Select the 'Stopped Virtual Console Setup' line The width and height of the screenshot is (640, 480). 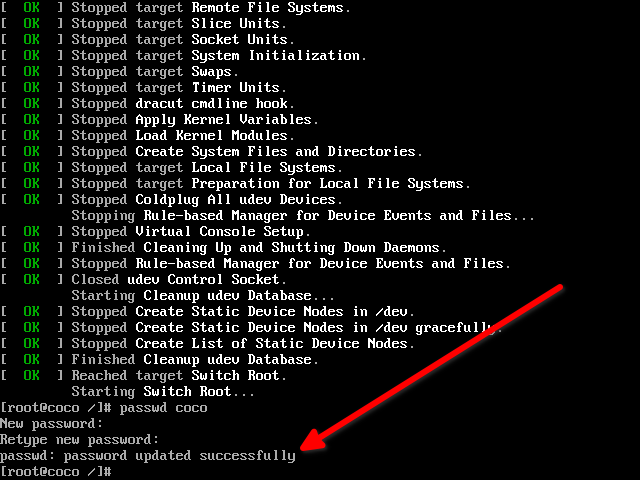tap(190, 232)
